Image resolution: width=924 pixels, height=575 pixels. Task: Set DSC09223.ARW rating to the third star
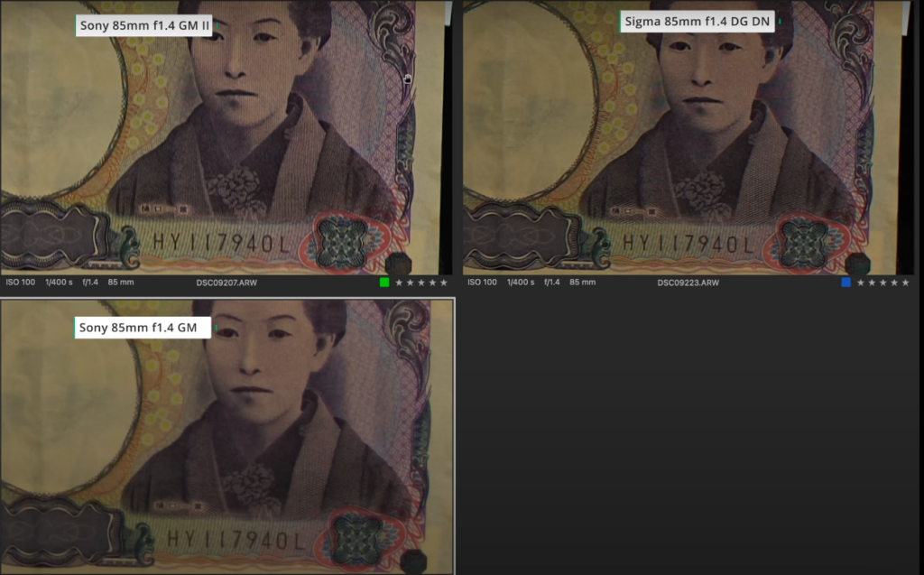point(883,283)
